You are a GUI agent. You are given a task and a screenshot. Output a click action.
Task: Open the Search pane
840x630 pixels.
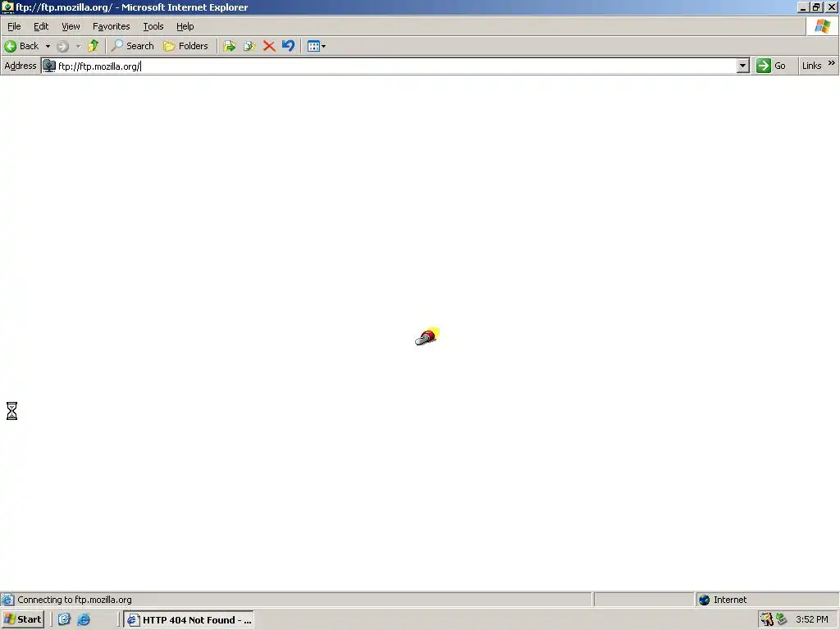click(x=132, y=46)
